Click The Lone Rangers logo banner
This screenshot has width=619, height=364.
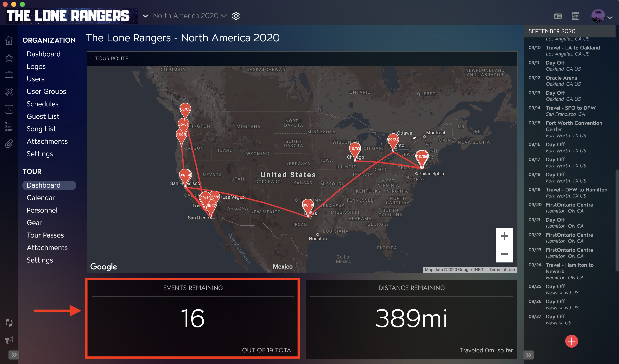[x=71, y=16]
